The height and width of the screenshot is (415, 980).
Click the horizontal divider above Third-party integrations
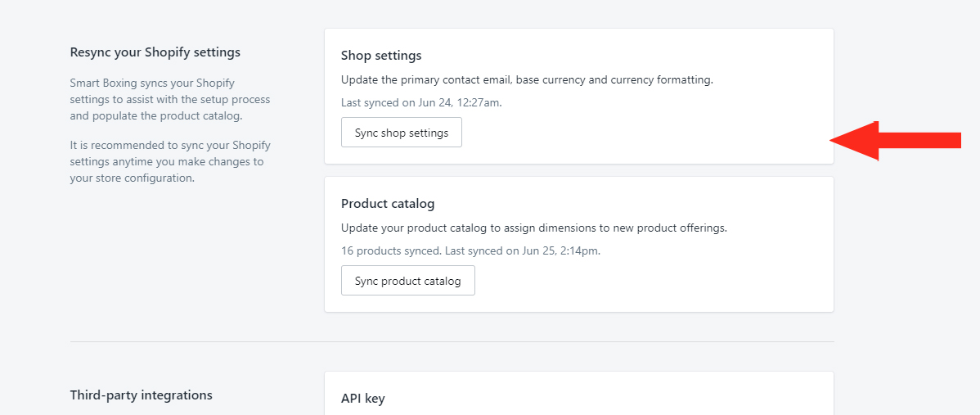[452, 342]
